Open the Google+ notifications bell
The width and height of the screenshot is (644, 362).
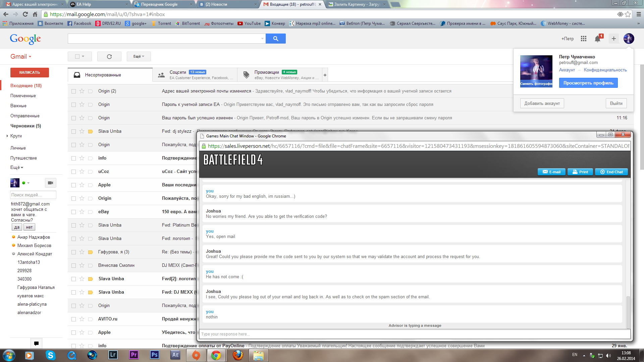coord(598,39)
